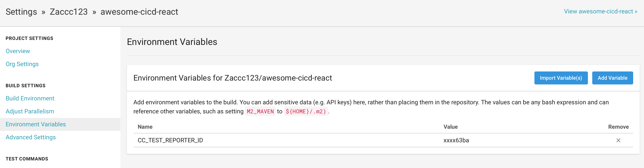Click the Name column header
Image resolution: width=644 pixels, height=168 pixels.
click(x=145, y=127)
